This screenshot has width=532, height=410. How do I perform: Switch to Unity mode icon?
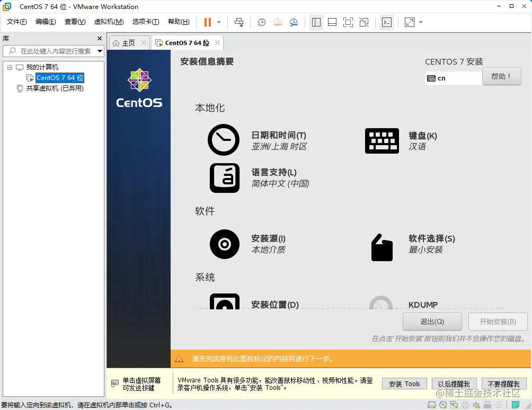(364, 22)
